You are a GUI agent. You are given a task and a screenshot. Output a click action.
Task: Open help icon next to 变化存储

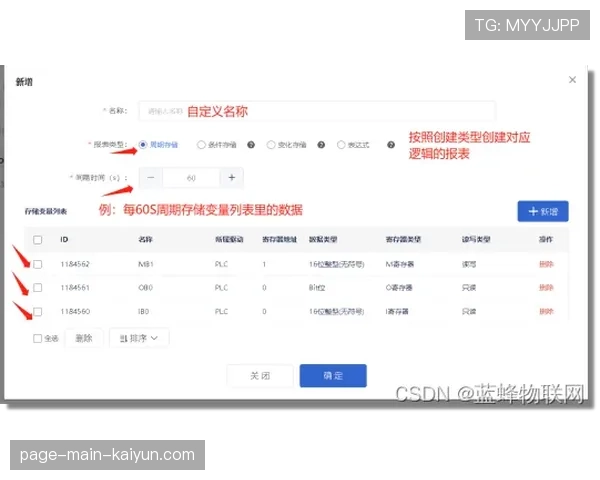point(321,145)
